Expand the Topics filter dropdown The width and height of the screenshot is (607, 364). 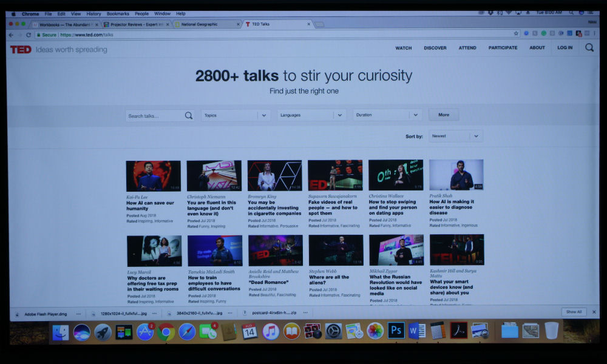pyautogui.click(x=236, y=115)
